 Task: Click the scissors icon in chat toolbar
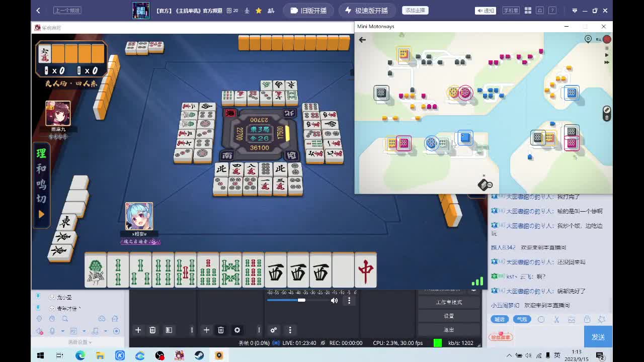point(556,319)
